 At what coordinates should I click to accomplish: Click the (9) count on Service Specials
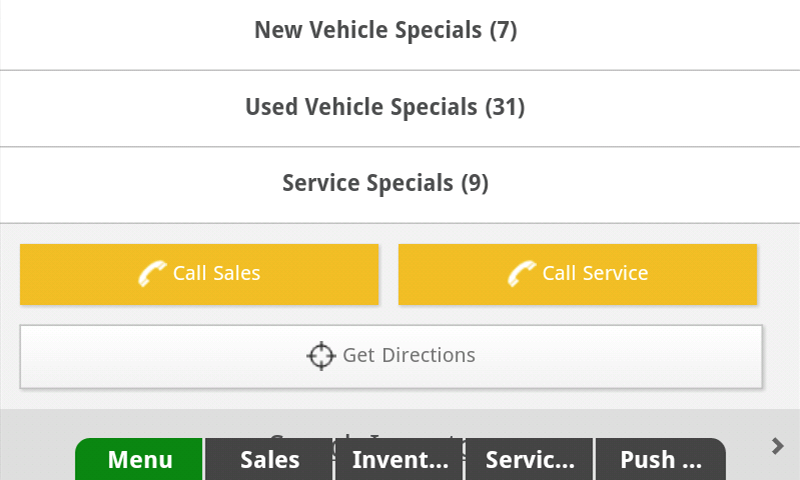(474, 183)
